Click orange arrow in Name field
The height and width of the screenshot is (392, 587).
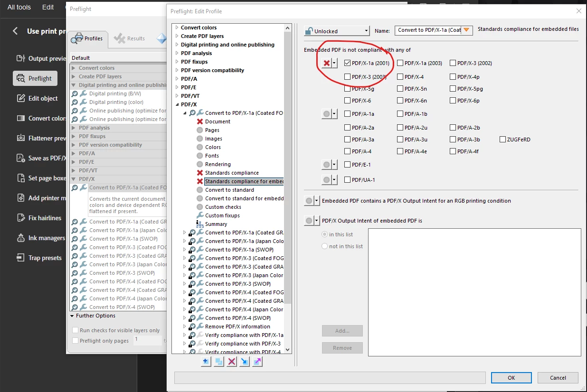(x=466, y=30)
